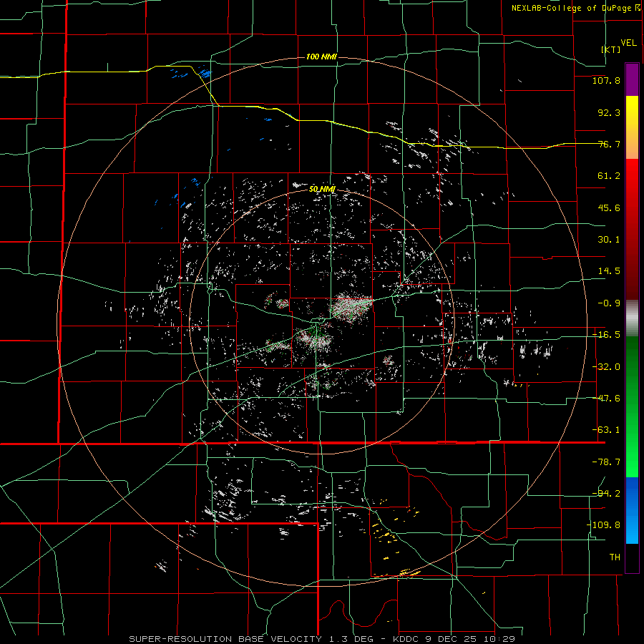This screenshot has width=644, height=644.
Task: Click the [KT] units label
Action: point(611,49)
